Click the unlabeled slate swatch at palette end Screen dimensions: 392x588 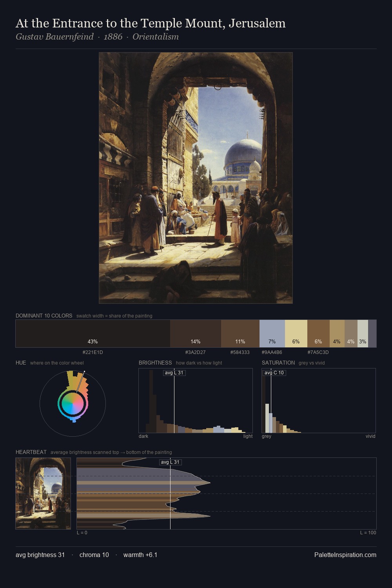tap(372, 334)
